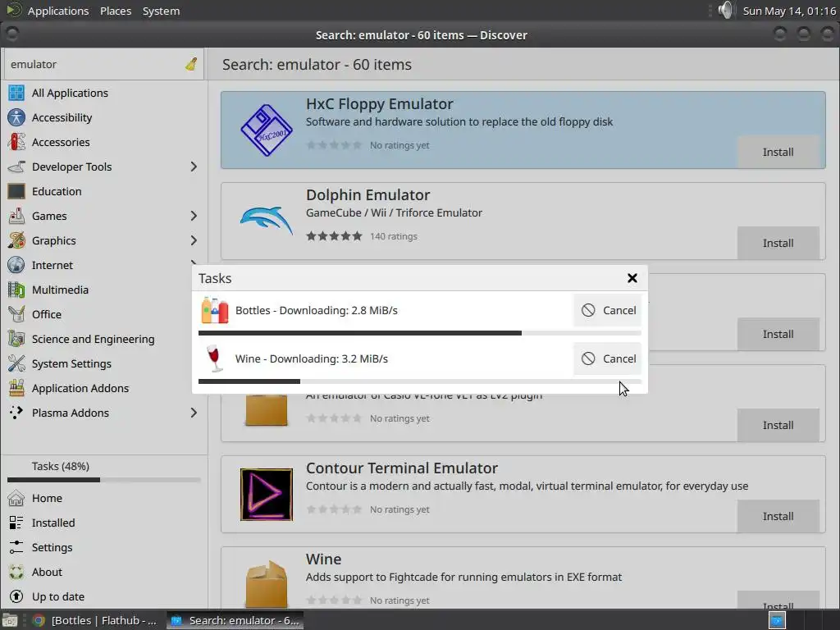
Task: Expand the Games subcategories arrow
Action: [194, 216]
